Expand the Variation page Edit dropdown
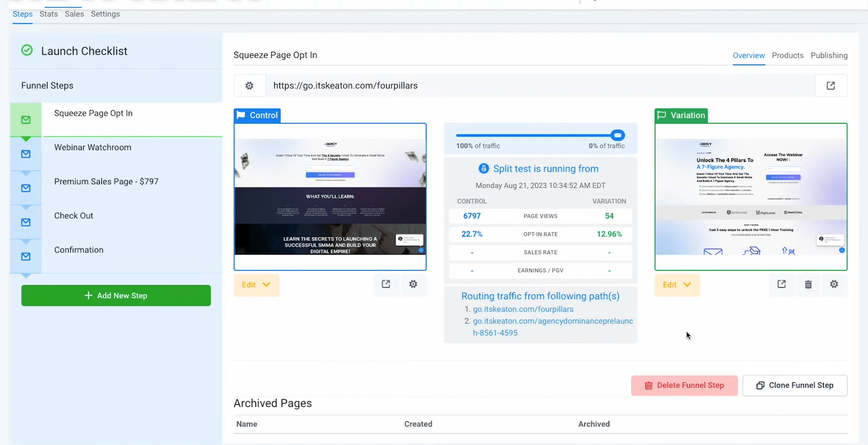 pos(677,285)
